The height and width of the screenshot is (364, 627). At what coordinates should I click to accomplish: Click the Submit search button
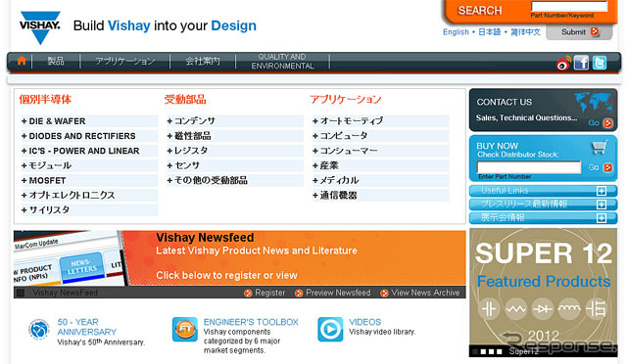pyautogui.click(x=579, y=32)
